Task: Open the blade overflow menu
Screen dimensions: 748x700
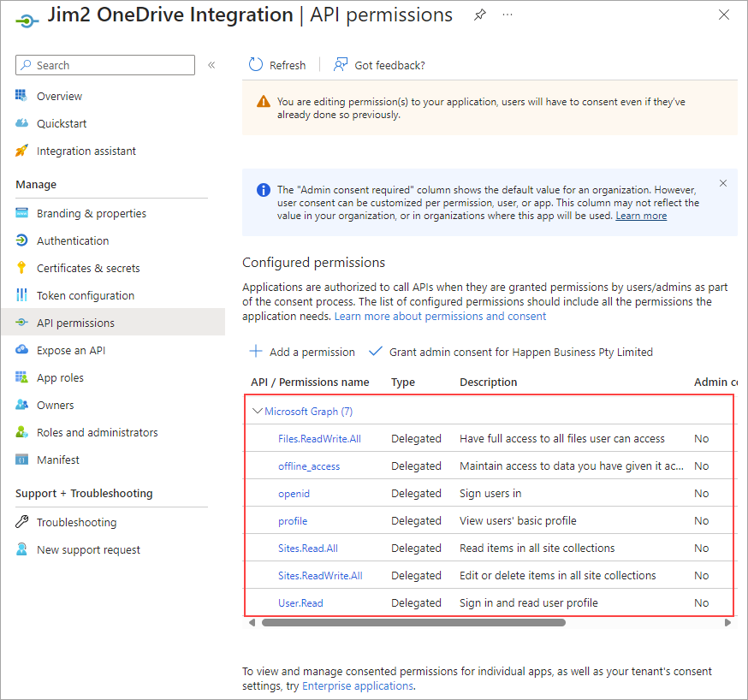Action: [508, 15]
